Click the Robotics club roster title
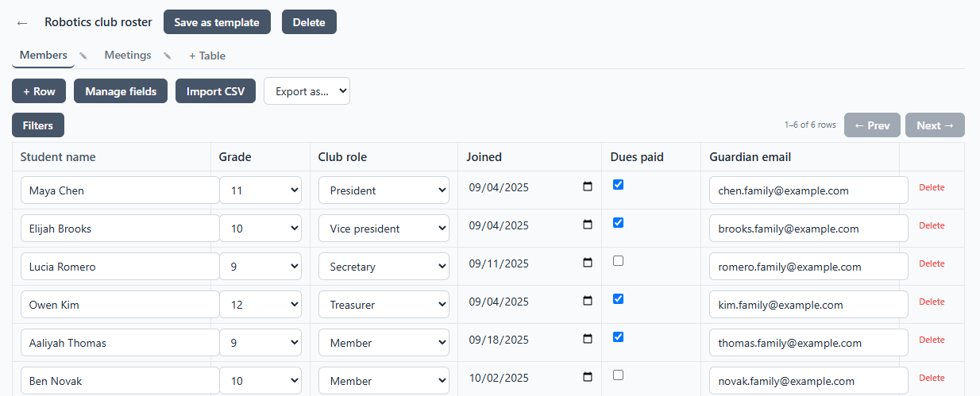Viewport: 980px width, 396px height. point(98,22)
